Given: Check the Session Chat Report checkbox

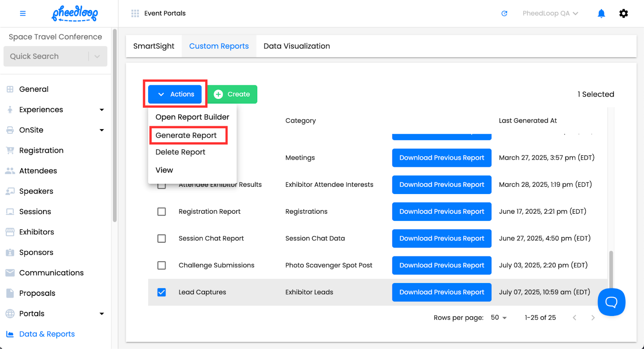Looking at the screenshot, I should coord(161,238).
